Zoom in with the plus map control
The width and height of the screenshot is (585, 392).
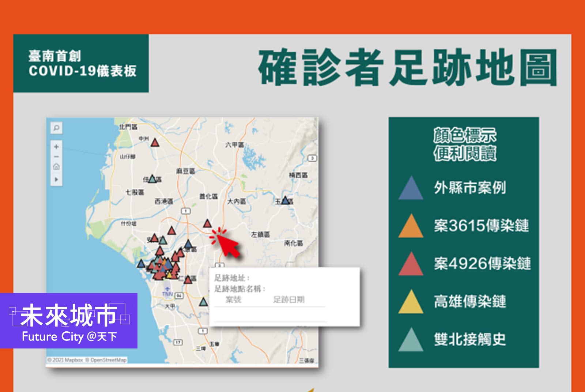click(x=56, y=147)
